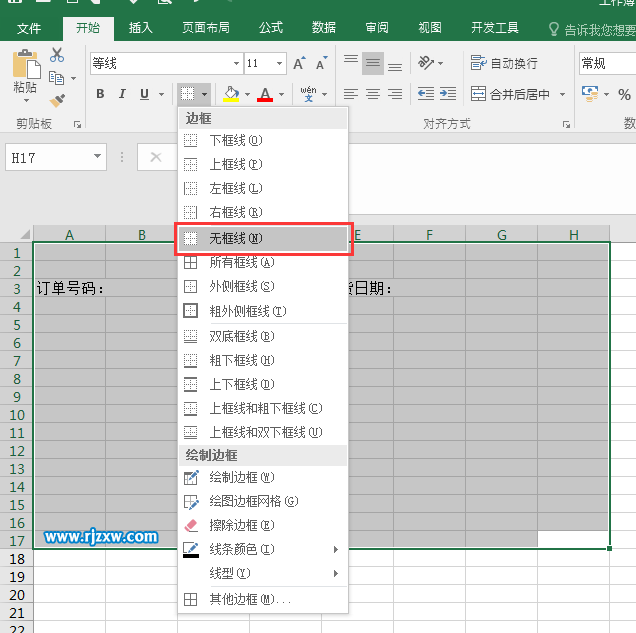Click the select-all corner triangle
The width and height of the screenshot is (636, 633).
pyautogui.click(x=25, y=234)
